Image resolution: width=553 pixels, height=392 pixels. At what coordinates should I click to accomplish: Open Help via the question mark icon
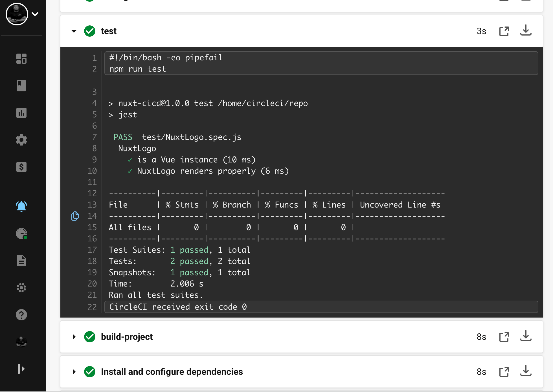21,314
